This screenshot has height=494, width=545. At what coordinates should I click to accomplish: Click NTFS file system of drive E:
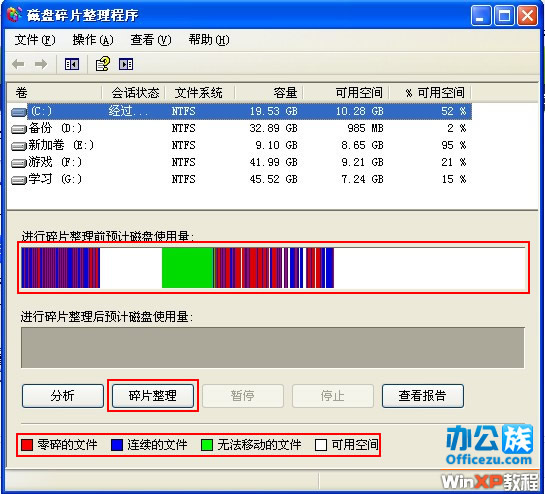coord(184,145)
